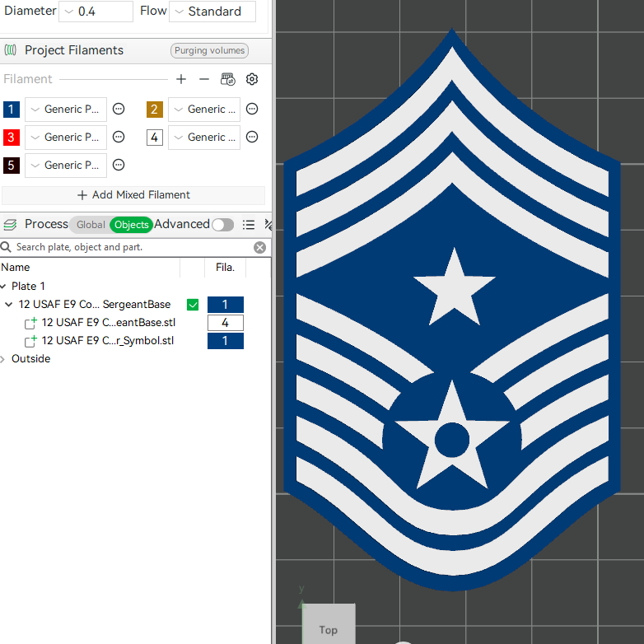Screen dimensions: 644x644
Task: Open options for filament 4
Action: (x=252, y=137)
